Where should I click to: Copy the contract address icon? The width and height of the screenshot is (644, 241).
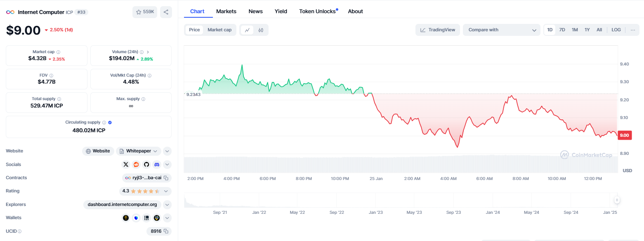click(166, 178)
